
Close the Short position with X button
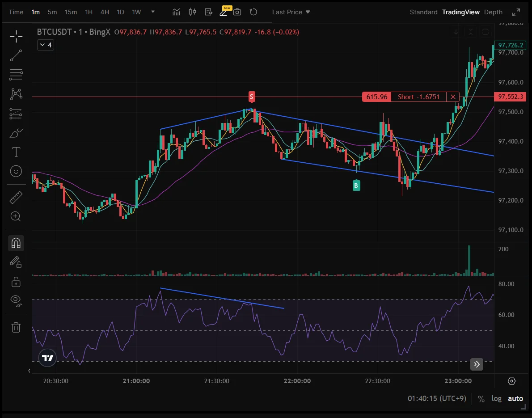453,97
